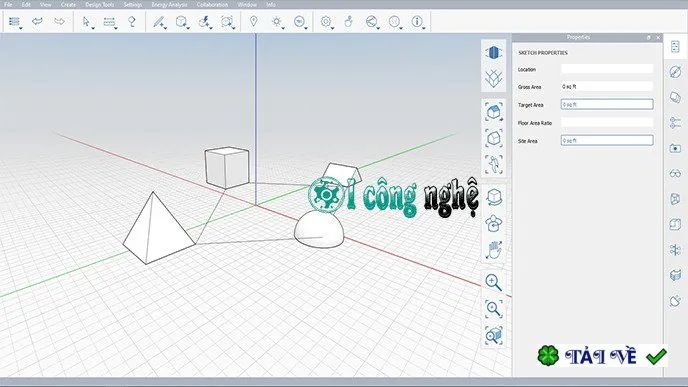
Task: Click the Share collaboration icon
Action: [x=371, y=21]
